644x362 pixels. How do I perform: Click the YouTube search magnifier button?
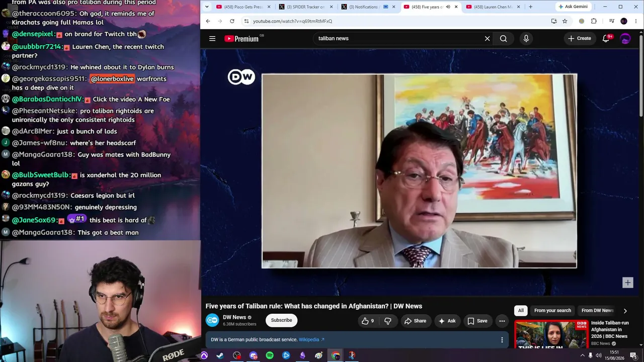pos(503,39)
